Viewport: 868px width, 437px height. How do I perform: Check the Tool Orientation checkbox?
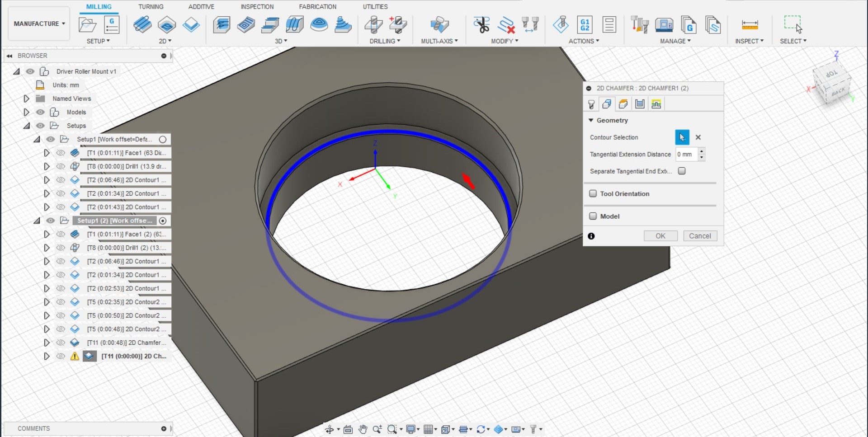[593, 193]
